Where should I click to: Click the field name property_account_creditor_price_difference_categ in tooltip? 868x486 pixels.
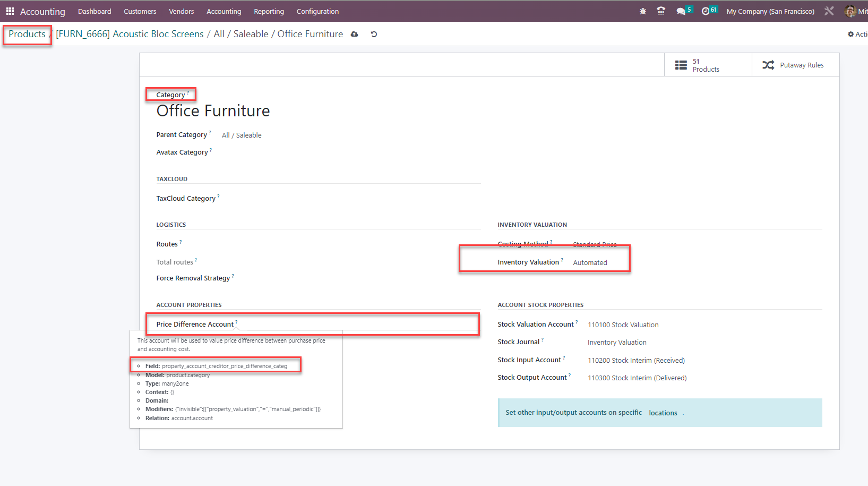pos(224,366)
